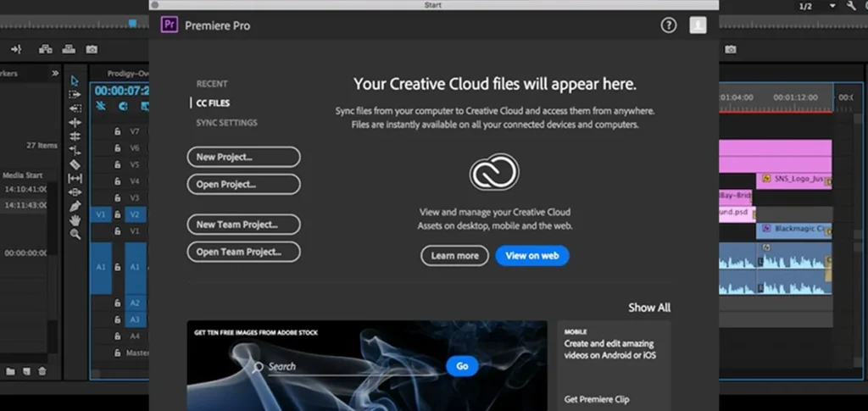Toggle track targeting for A2
The width and height of the screenshot is (868, 411).
pos(135,303)
